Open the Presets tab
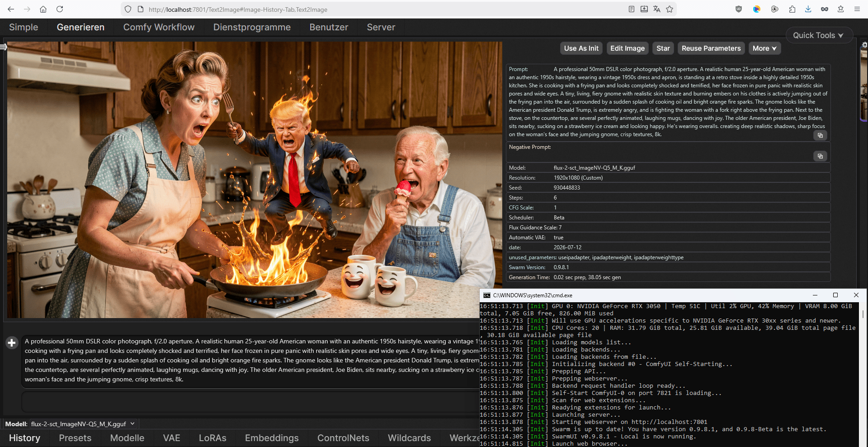 pos(75,438)
